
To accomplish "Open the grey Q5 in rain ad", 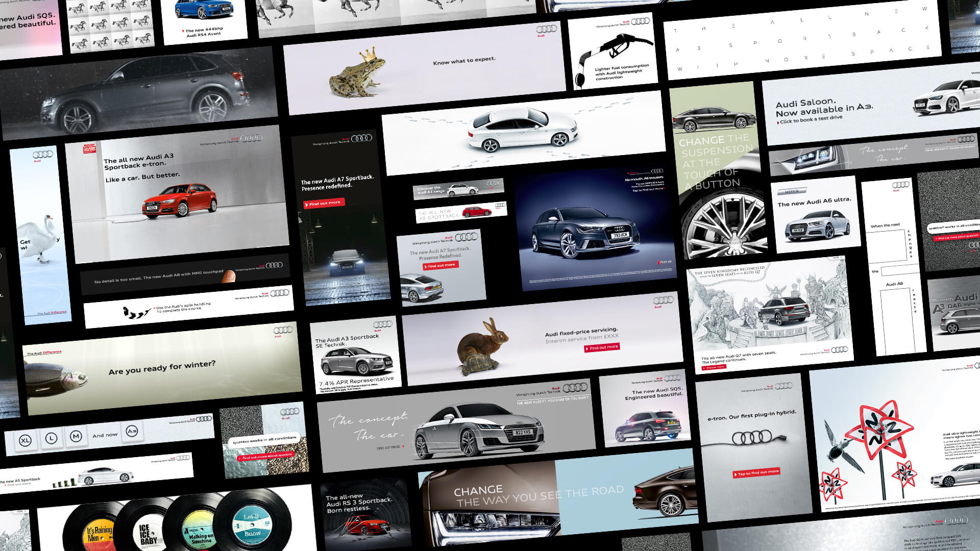I will (138, 93).
